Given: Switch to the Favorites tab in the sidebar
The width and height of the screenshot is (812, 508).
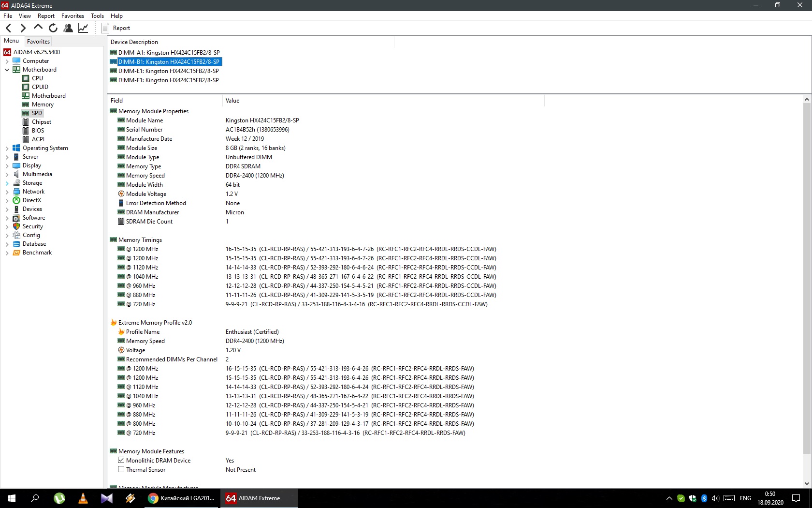Looking at the screenshot, I should pyautogui.click(x=38, y=42).
